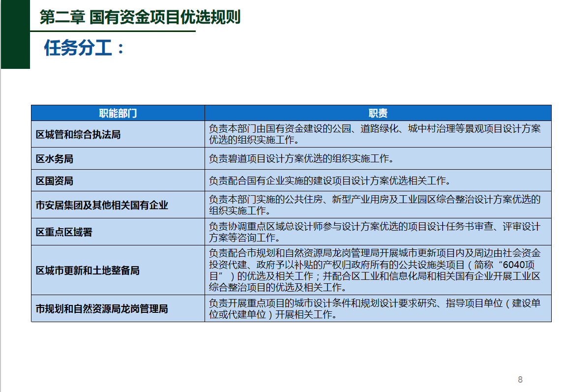Screen dimensions: 564x392
Task: Select the 公共住房、新型产业用房 duty cell
Action: click(x=374, y=205)
